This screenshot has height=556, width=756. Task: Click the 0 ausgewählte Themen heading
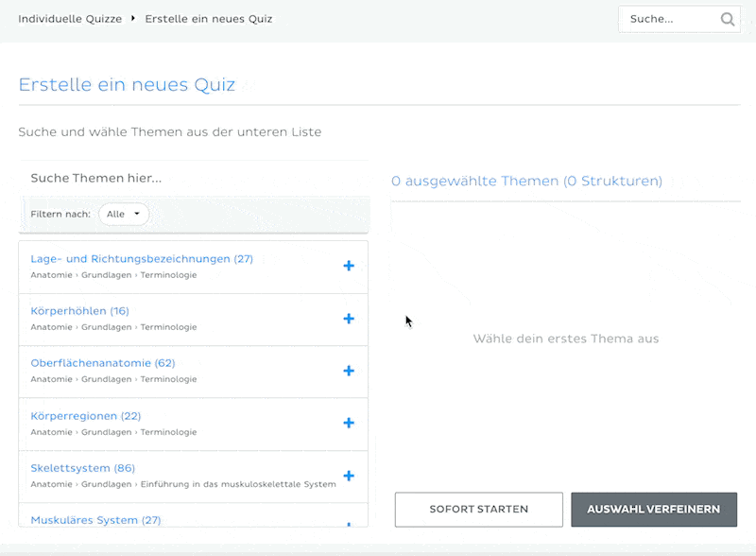click(x=526, y=181)
